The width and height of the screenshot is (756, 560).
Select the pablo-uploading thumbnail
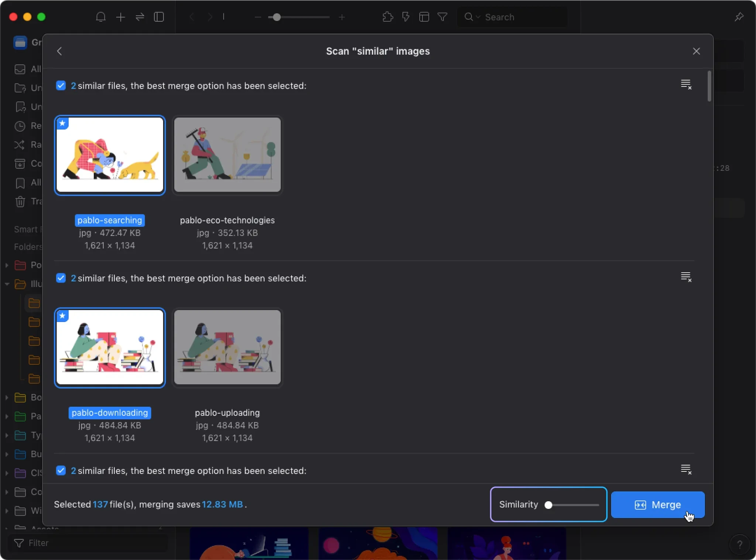227,347
